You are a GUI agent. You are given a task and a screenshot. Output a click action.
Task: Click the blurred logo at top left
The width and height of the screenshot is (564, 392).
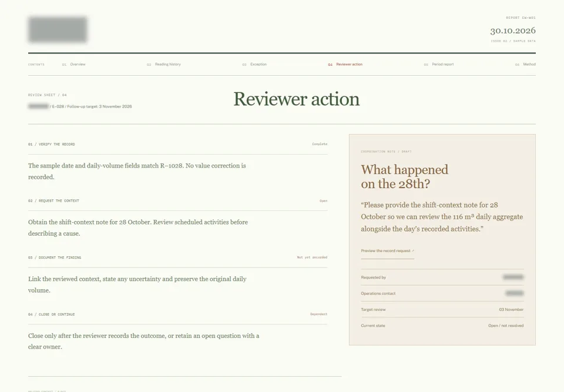58,29
